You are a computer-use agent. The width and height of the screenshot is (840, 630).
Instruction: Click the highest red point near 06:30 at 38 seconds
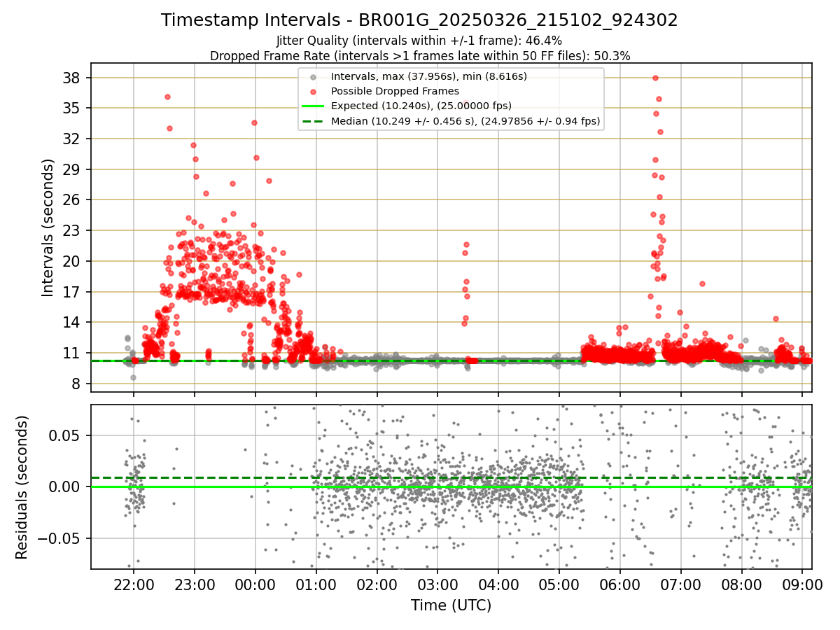[x=655, y=78]
